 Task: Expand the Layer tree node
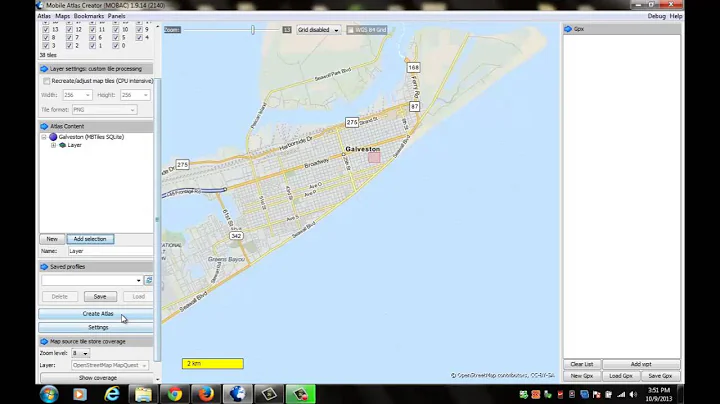pos(53,145)
